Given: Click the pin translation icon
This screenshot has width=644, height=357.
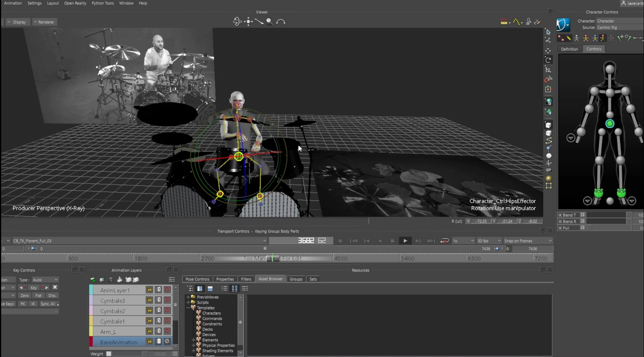Looking at the screenshot, I should (620, 38).
